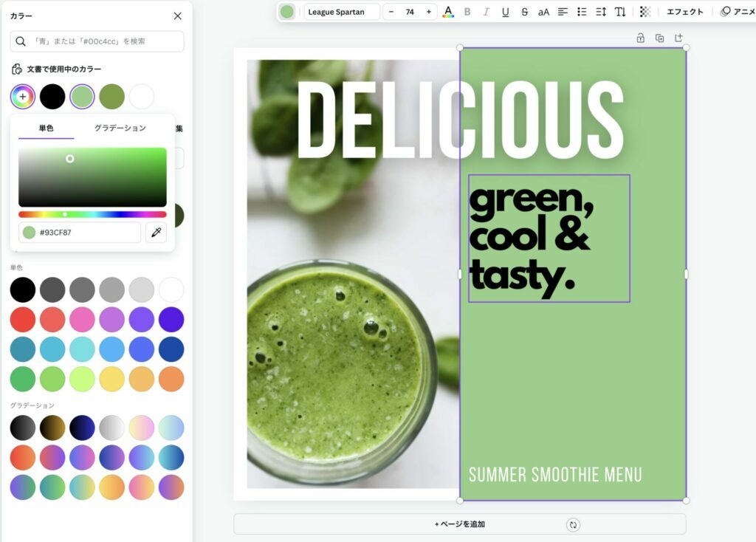Click the lock icon above the page
Screen dimensions: 756x542
(x=640, y=38)
